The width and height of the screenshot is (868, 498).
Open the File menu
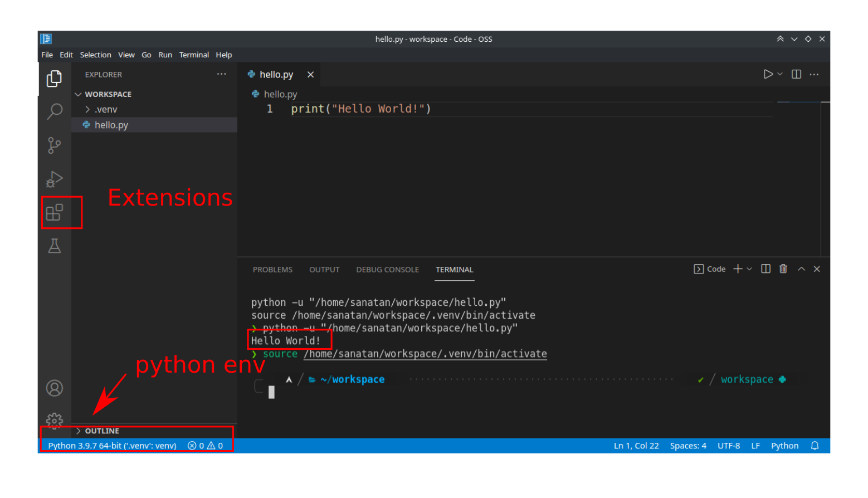pos(47,55)
